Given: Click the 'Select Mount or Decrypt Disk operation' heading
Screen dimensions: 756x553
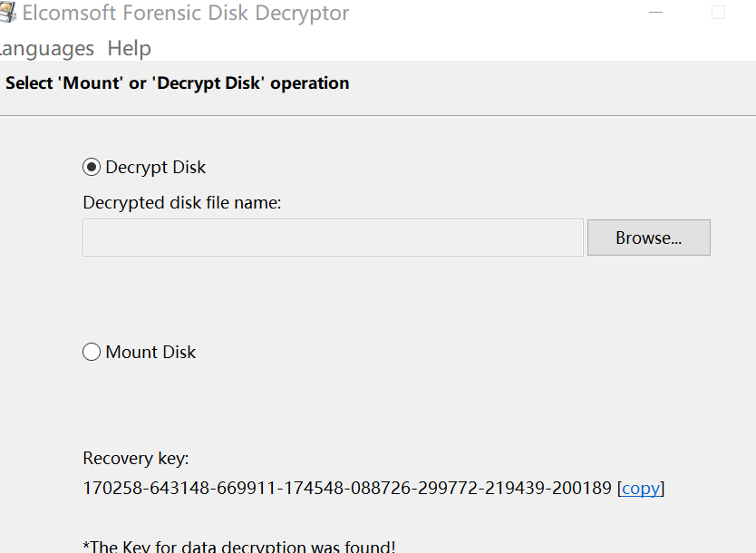Looking at the screenshot, I should click(178, 83).
